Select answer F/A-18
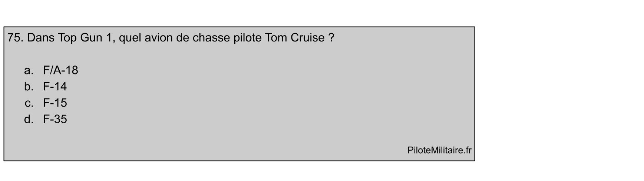This screenshot has height=181, width=644. [60, 70]
